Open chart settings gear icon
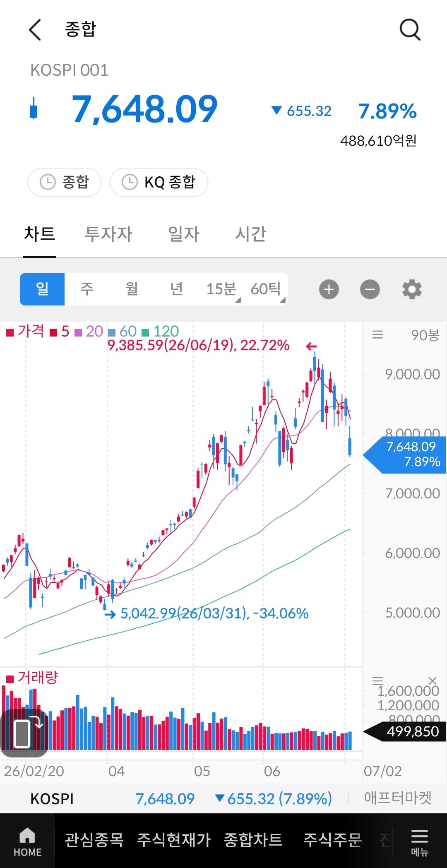Image resolution: width=447 pixels, height=868 pixels. tap(412, 289)
